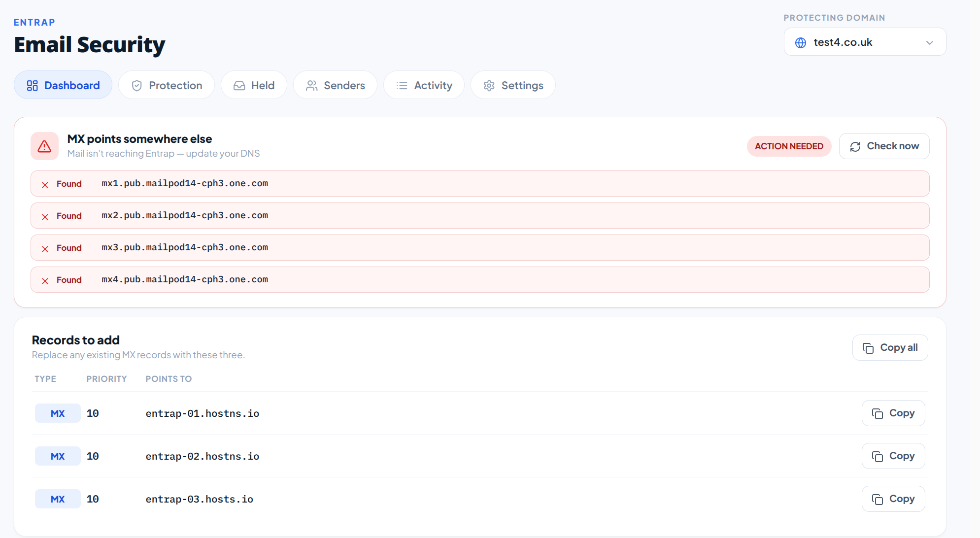Click the Check now button
980x538 pixels.
pos(884,146)
